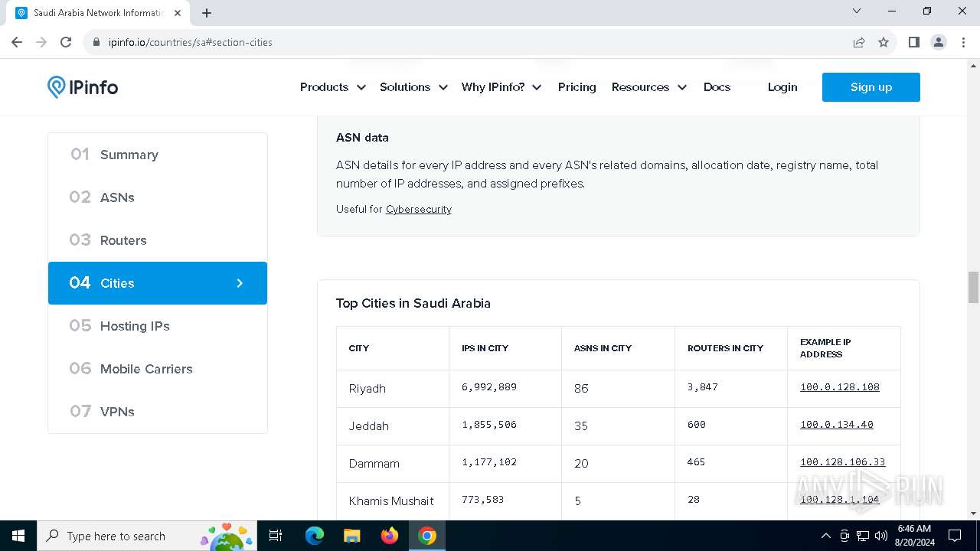Select the 1,177,102 IPs value
Image resolution: width=980 pixels, height=551 pixels.
click(489, 462)
